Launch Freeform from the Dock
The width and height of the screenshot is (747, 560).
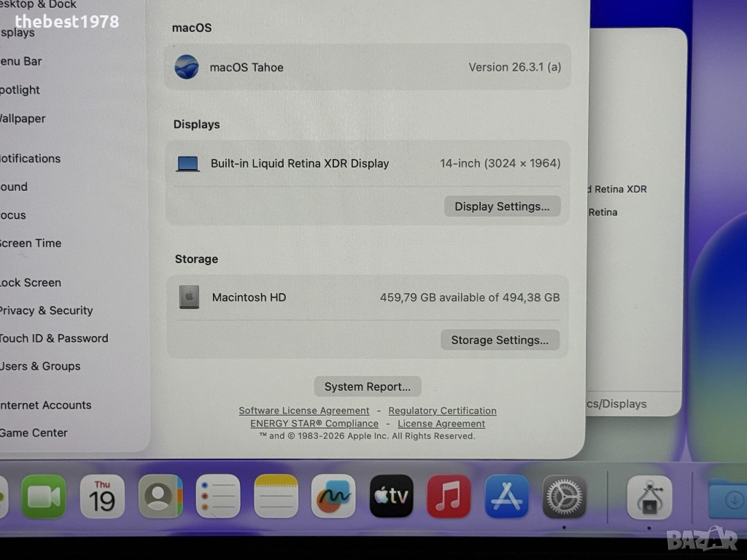pyautogui.click(x=333, y=497)
